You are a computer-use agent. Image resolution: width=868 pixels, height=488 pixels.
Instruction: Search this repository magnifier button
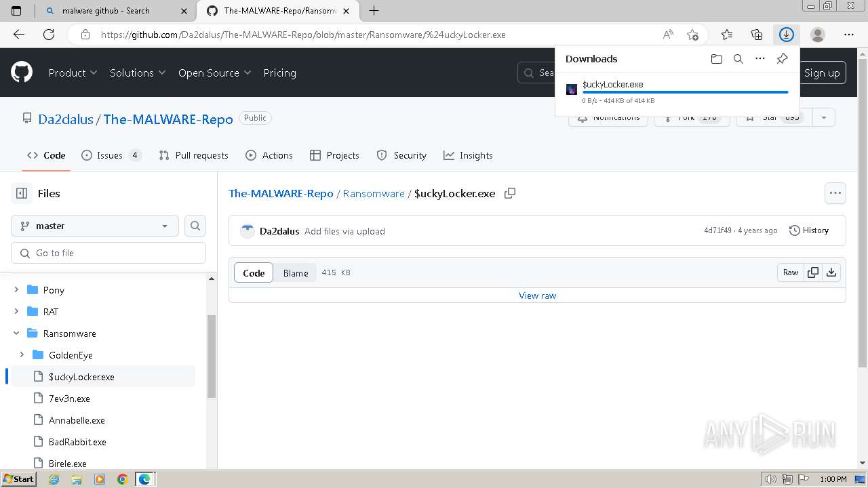(x=195, y=226)
